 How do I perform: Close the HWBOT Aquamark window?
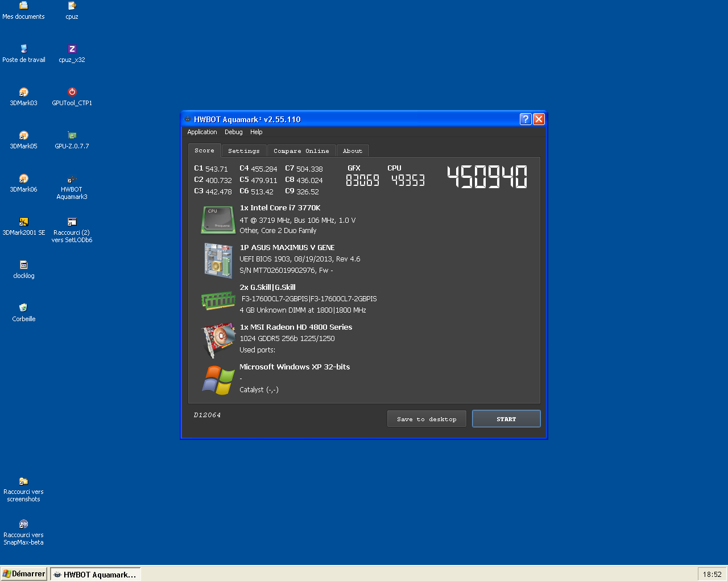(x=539, y=119)
